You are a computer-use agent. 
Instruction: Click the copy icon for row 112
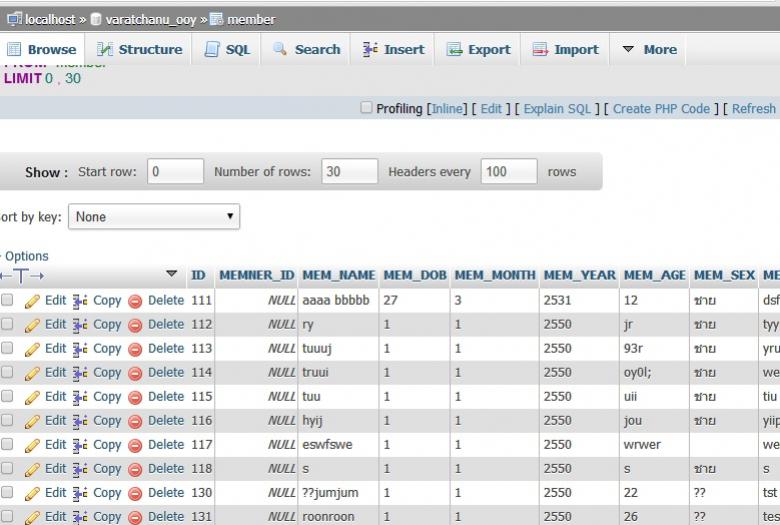click(80, 325)
